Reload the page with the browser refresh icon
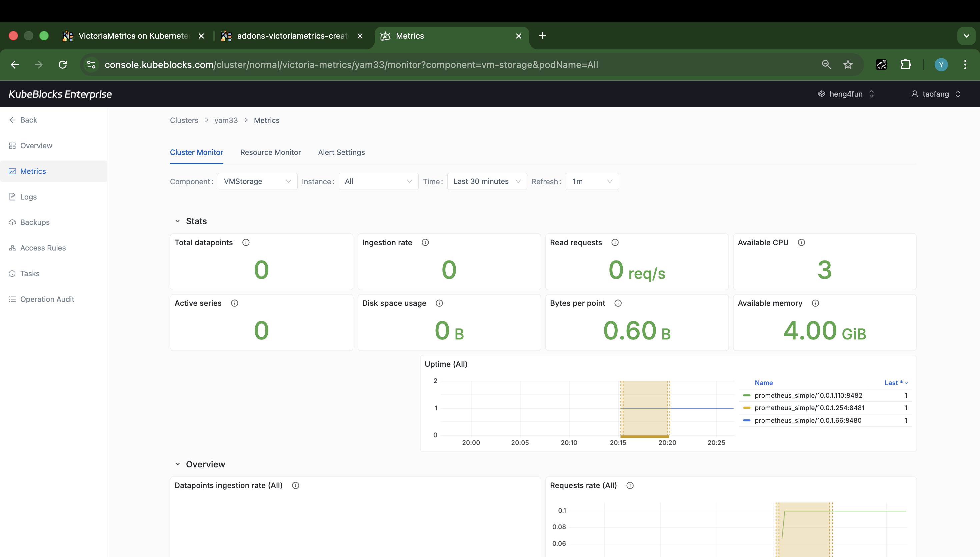980x557 pixels. point(63,65)
